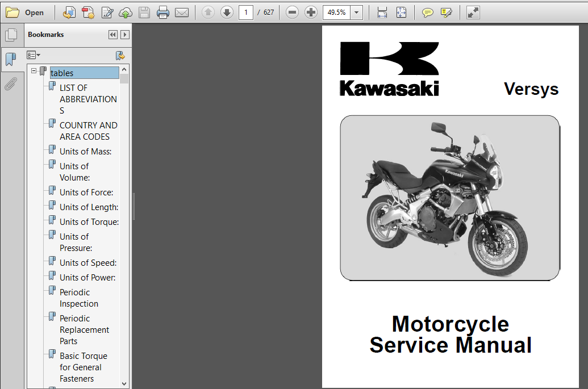The width and height of the screenshot is (588, 389).
Task: Click the Versys motorcycle cover image
Action: coord(449,198)
